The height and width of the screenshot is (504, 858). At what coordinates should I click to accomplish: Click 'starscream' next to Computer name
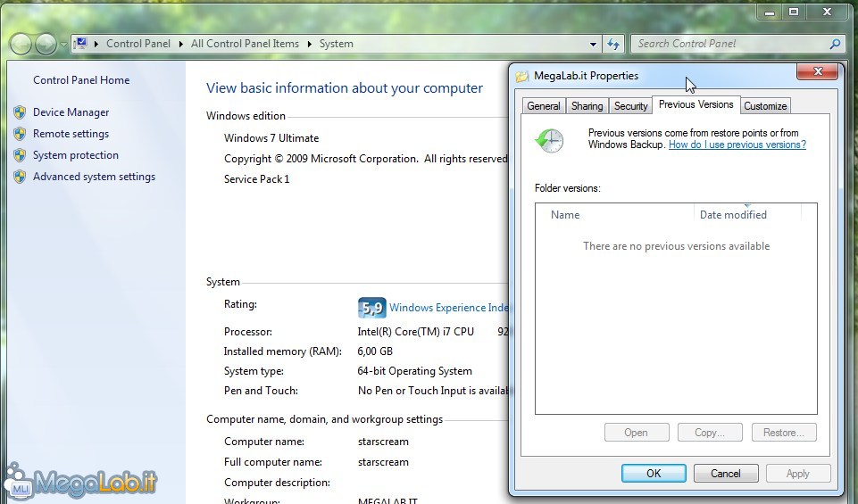coord(383,442)
